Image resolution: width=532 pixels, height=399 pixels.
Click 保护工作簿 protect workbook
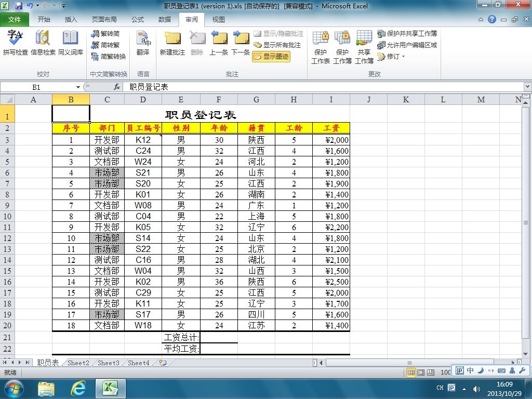point(342,47)
